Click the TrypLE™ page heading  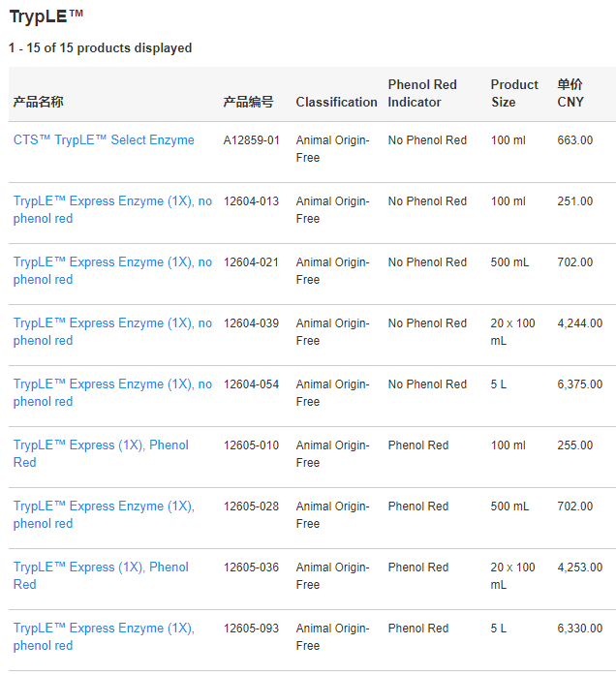point(46,16)
